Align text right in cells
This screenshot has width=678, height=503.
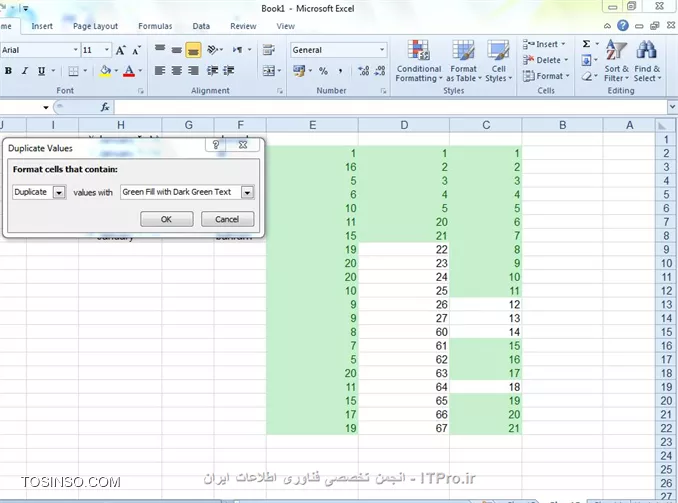pyautogui.click(x=193, y=70)
